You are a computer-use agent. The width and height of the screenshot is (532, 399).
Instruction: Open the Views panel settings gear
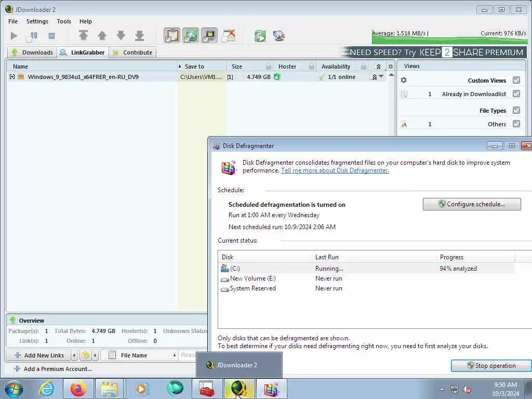click(x=403, y=80)
